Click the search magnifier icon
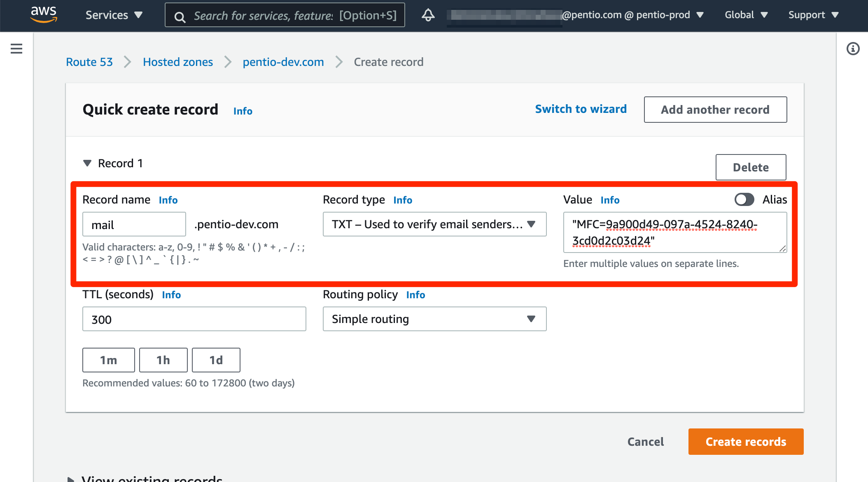The image size is (868, 482). [180, 17]
